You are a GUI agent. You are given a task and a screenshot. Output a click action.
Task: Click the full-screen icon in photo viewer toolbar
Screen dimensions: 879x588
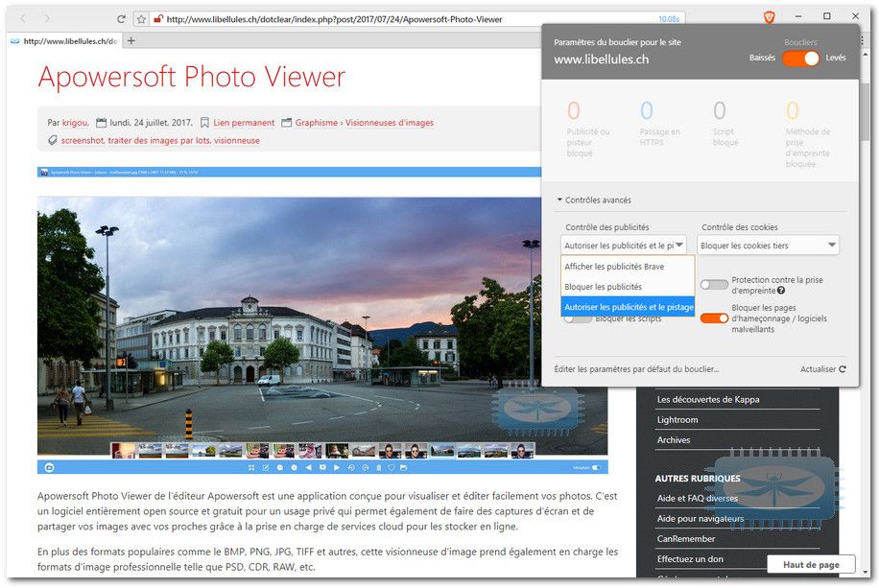(x=251, y=467)
